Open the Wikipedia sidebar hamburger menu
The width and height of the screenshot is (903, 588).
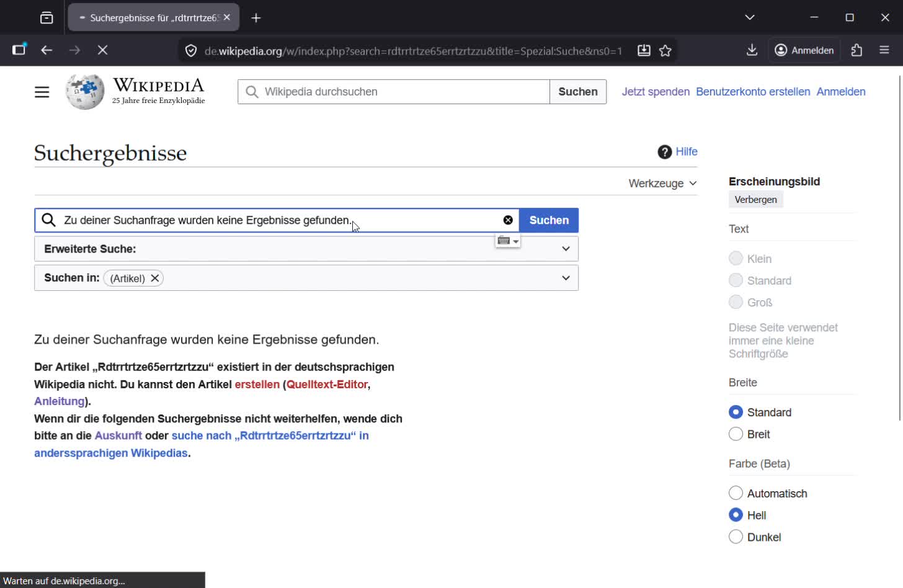coord(42,91)
